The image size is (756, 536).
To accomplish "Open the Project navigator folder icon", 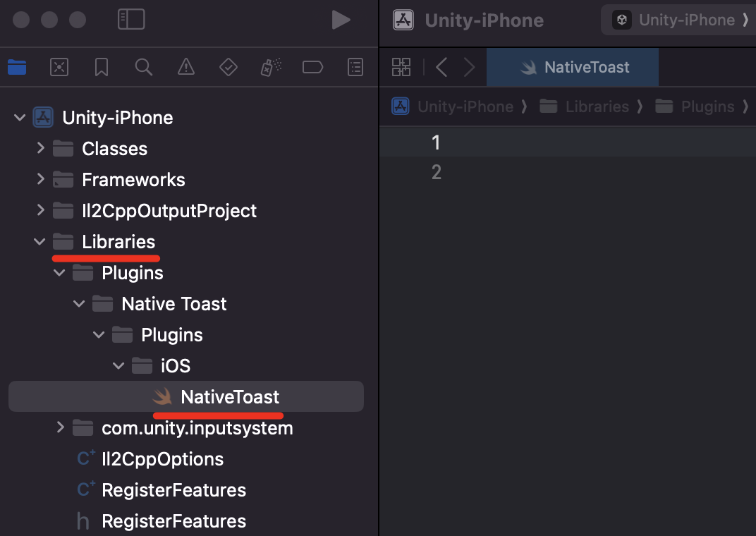I will [17, 67].
